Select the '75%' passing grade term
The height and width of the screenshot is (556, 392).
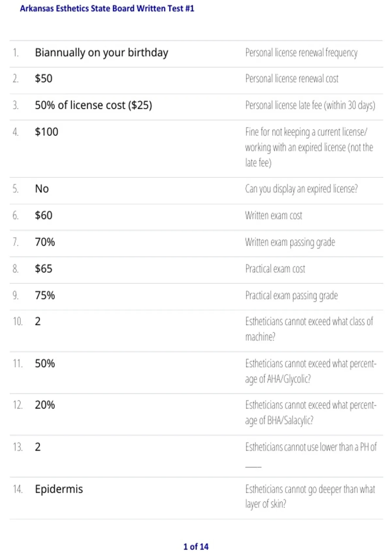point(45,295)
